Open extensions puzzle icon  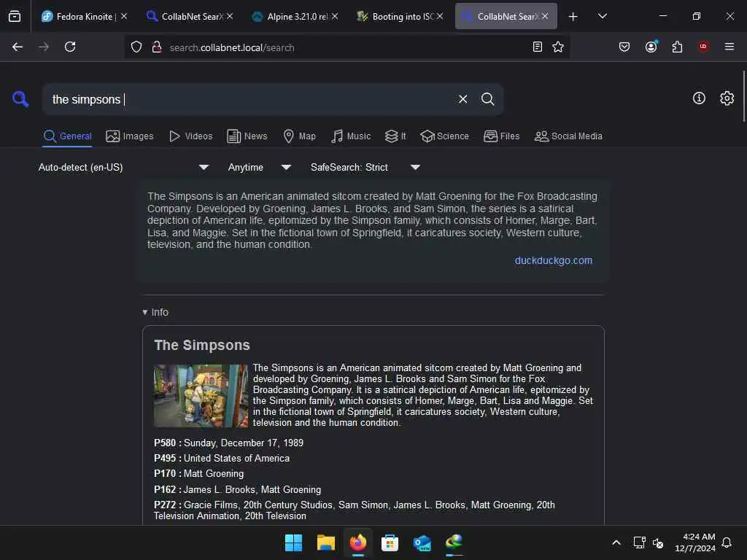tap(677, 47)
